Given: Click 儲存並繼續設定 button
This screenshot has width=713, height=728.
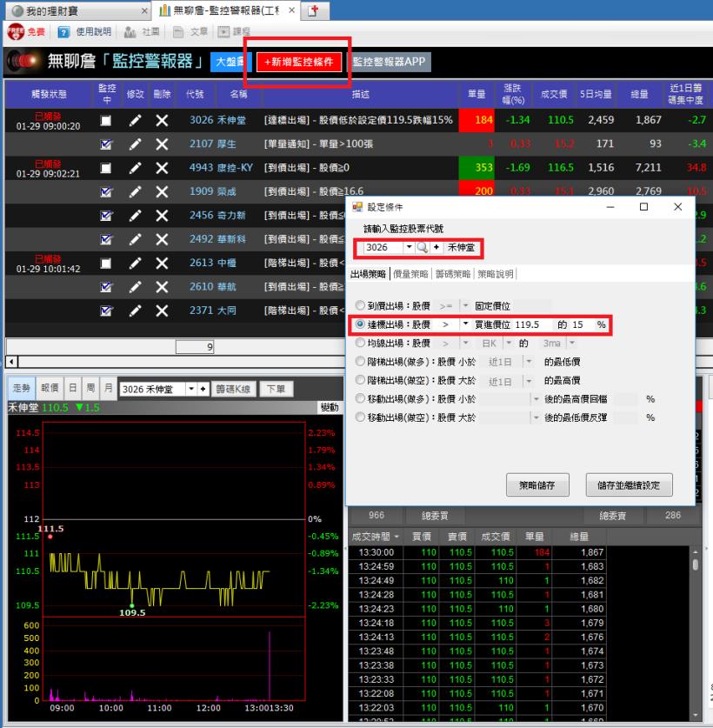Looking at the screenshot, I should click(x=629, y=485).
